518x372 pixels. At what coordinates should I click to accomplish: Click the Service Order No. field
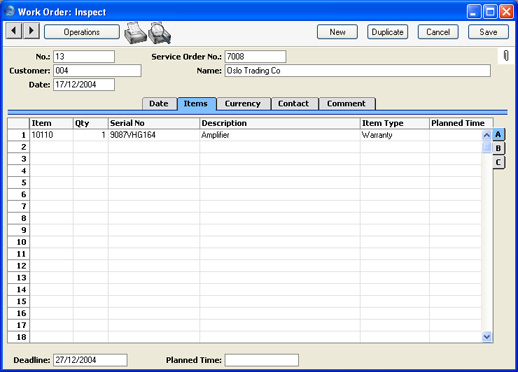[255, 57]
